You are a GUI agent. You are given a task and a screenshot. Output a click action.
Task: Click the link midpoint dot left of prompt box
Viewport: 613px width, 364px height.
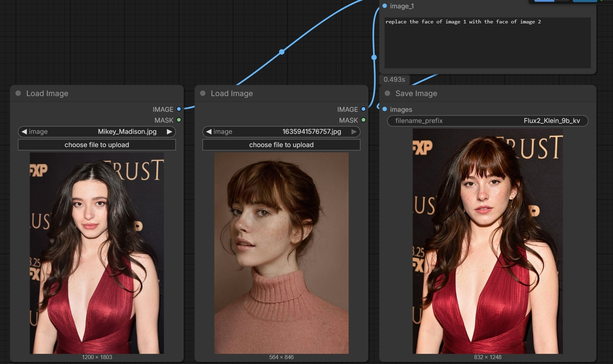coord(374,57)
